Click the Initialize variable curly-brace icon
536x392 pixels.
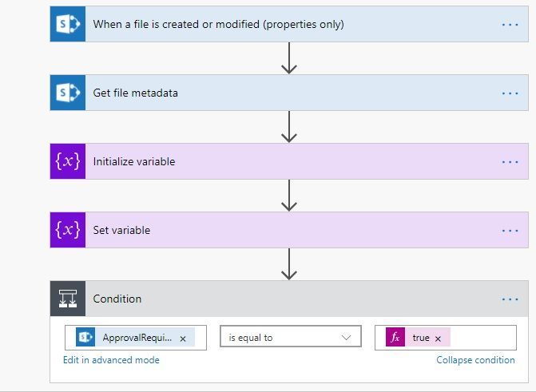pos(67,161)
